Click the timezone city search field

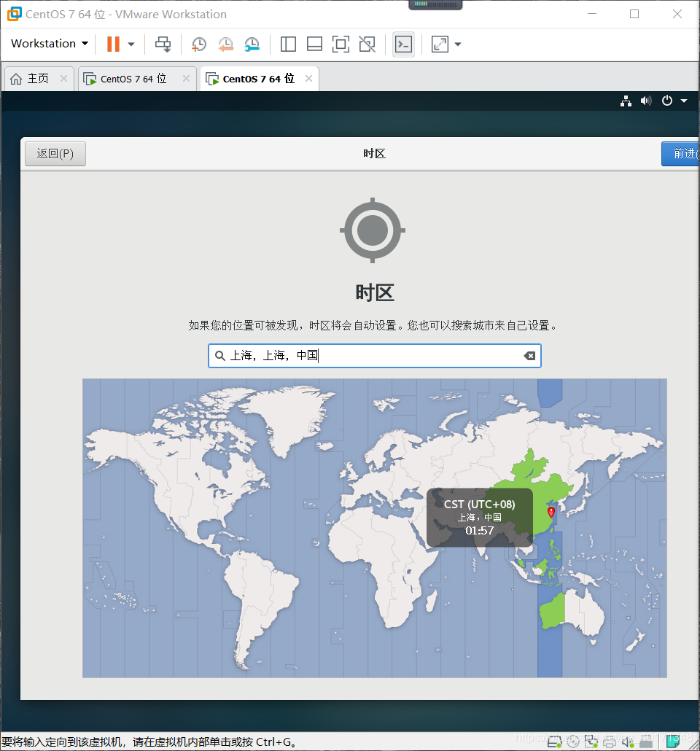[375, 355]
